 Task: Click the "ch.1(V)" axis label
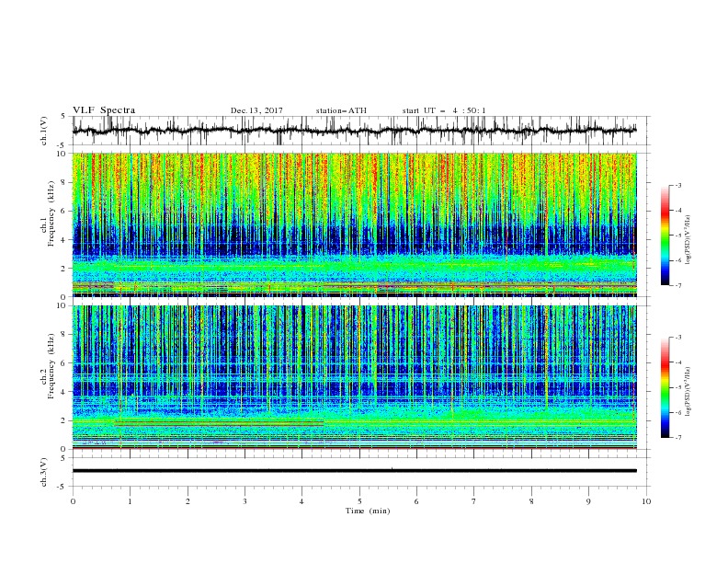[44, 131]
